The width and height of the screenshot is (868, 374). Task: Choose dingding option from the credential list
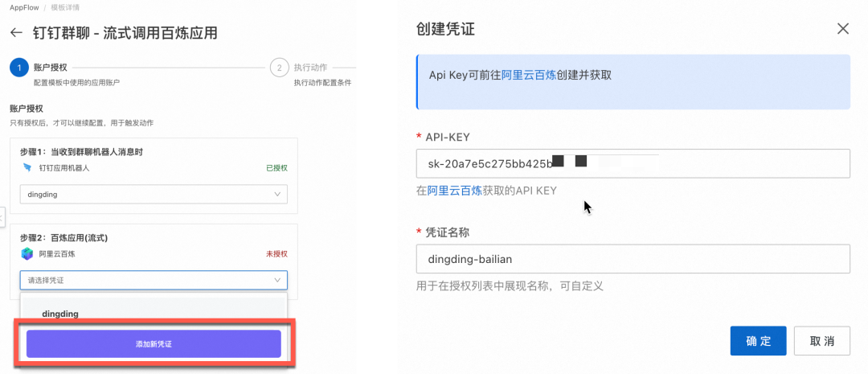coord(60,314)
